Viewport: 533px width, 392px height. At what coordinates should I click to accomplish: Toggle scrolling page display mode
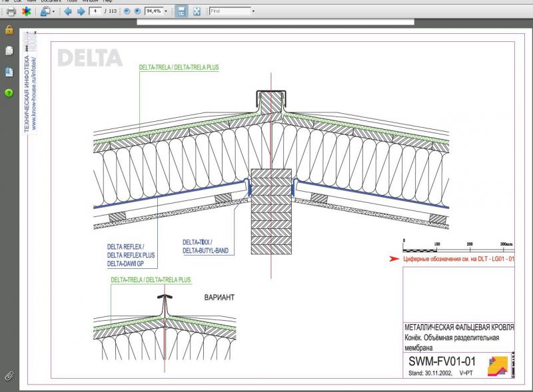coord(181,11)
